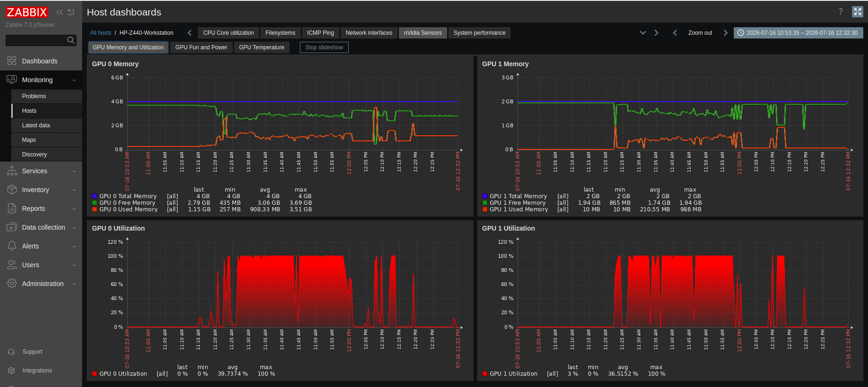The image size is (868, 387).
Task: Switch to GPU Fun and Power page
Action: click(x=201, y=47)
